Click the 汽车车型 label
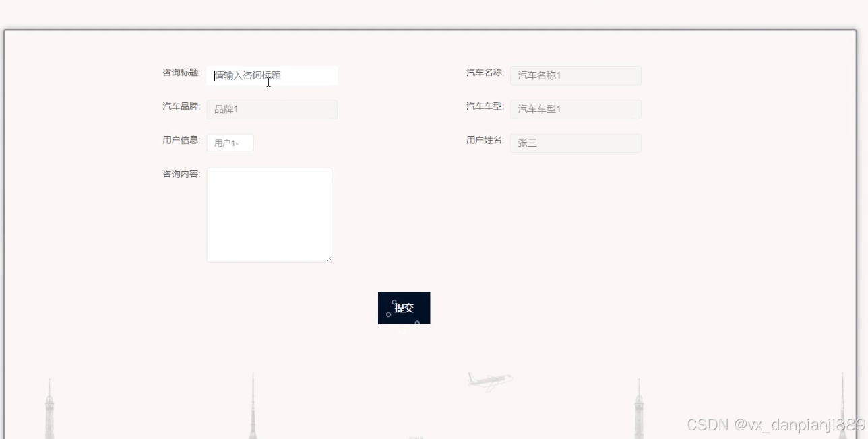868x439 pixels. coord(485,106)
